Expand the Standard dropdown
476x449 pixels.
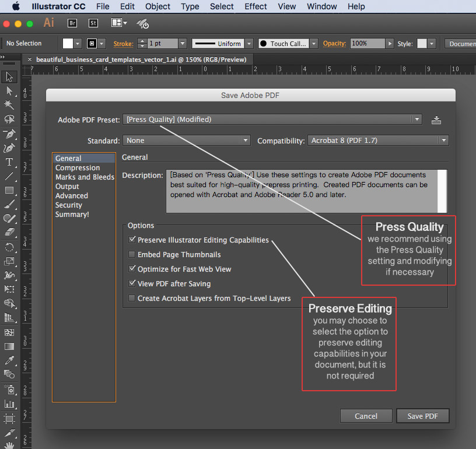[x=187, y=141]
